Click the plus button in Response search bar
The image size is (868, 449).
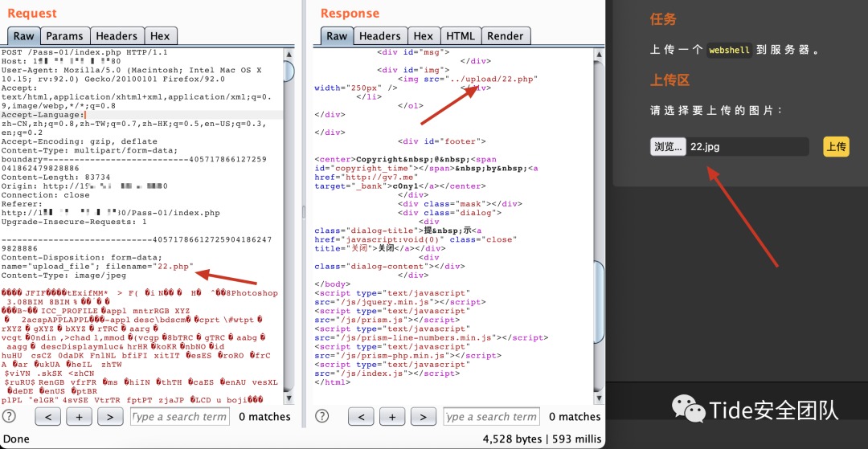click(x=392, y=416)
